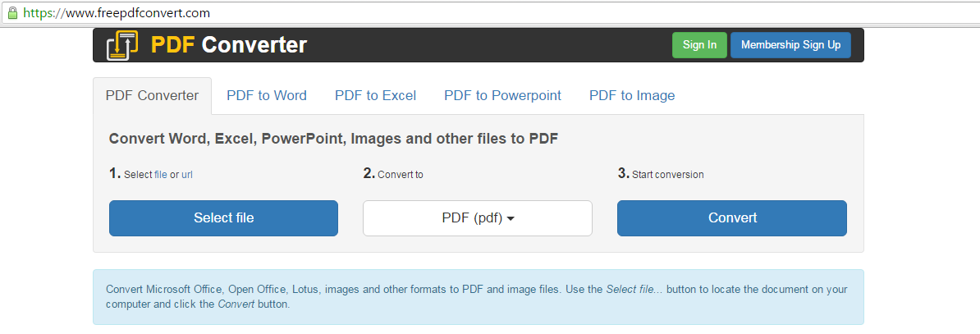This screenshot has width=980, height=334.
Task: Click the '2. Convert to' label
Action: (393, 175)
